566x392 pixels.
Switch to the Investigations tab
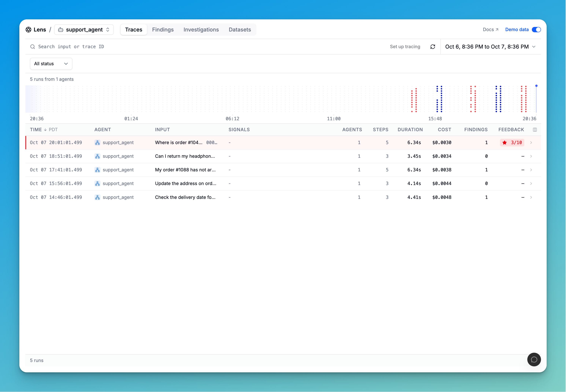click(x=201, y=29)
